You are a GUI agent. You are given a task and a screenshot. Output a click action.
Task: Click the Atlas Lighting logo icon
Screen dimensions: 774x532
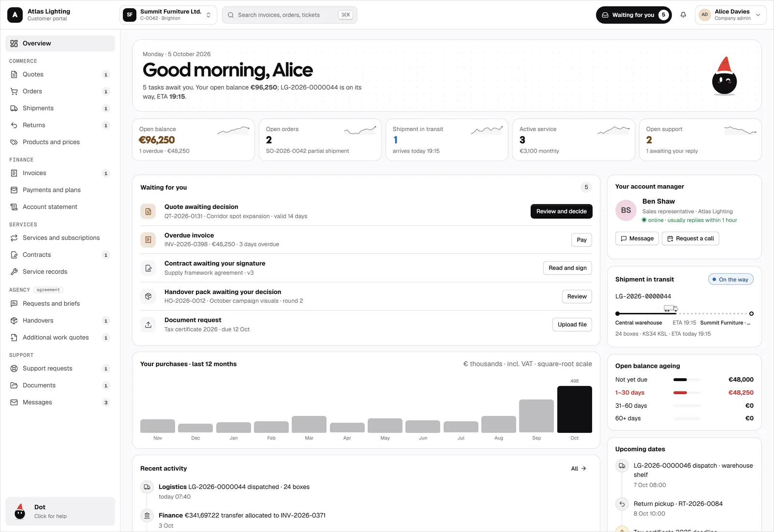[x=15, y=15]
